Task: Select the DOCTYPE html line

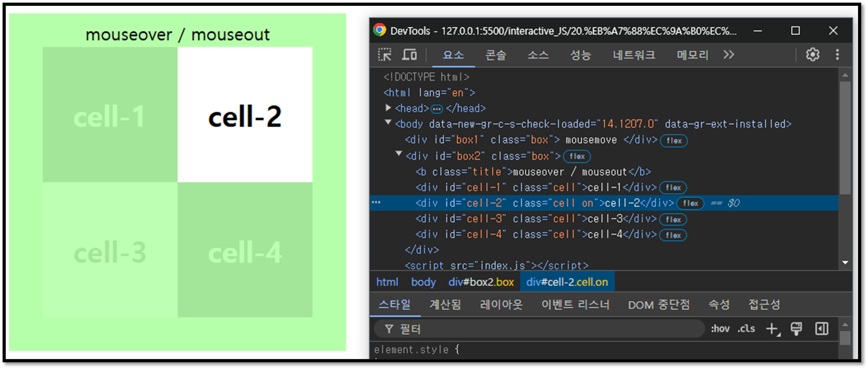Action: [426, 77]
